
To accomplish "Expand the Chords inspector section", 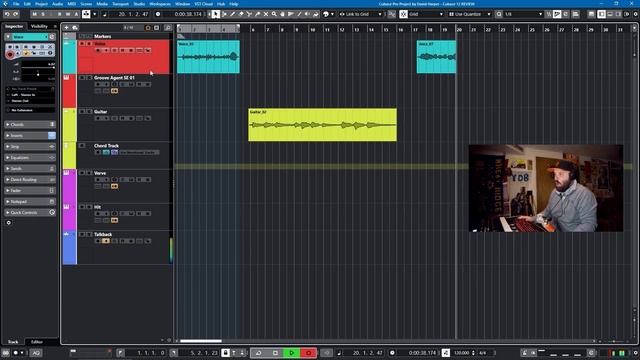I will point(30,124).
